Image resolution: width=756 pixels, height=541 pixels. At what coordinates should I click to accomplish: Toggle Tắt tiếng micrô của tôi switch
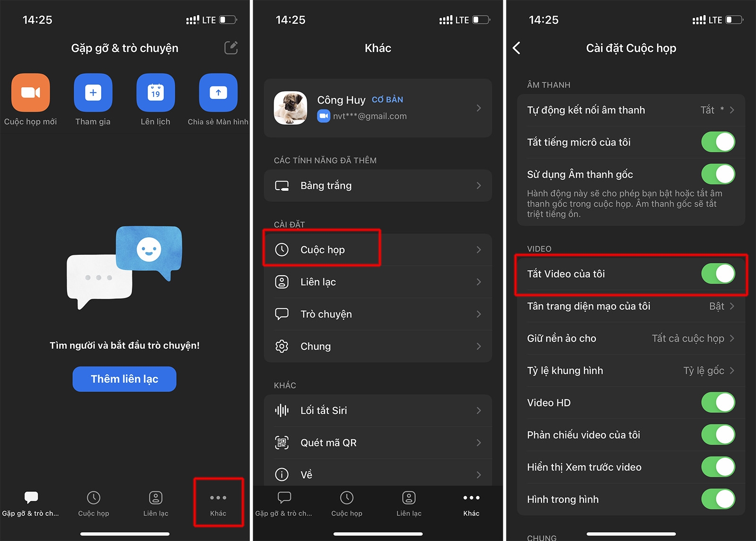point(718,142)
